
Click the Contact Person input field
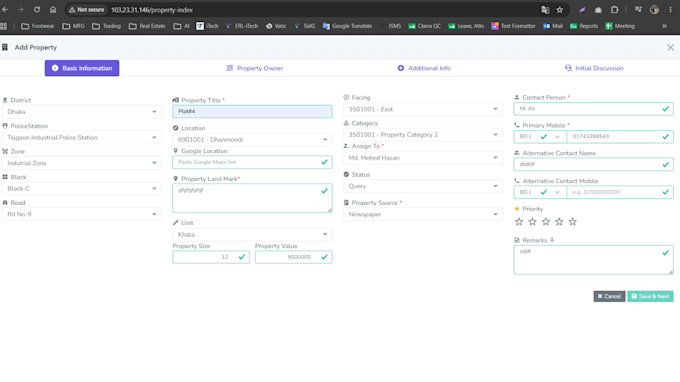[x=593, y=109]
